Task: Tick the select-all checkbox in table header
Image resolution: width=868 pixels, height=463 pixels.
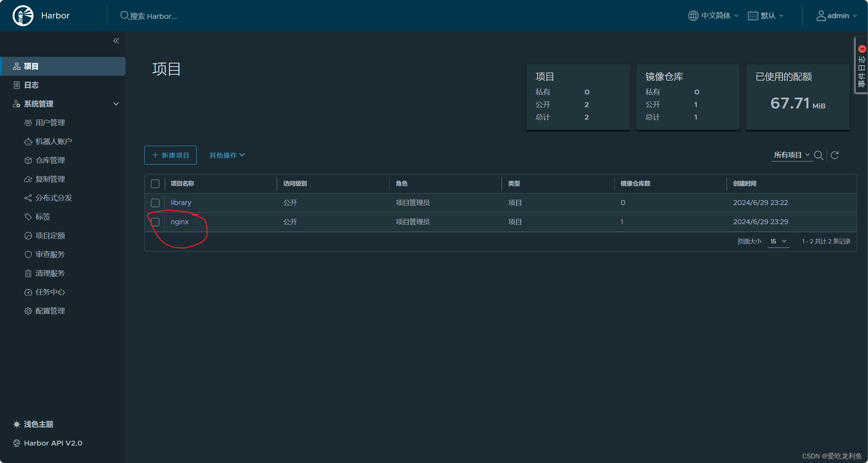Action: tap(155, 184)
